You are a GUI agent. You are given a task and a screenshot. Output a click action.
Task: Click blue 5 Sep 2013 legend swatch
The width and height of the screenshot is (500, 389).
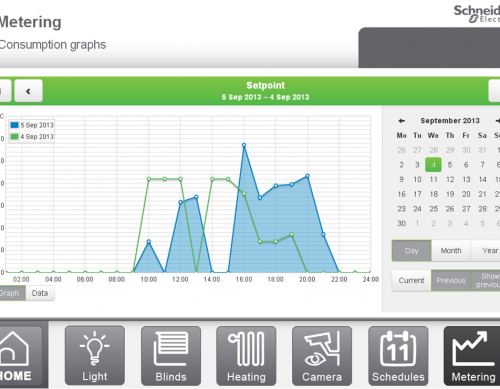[14, 125]
